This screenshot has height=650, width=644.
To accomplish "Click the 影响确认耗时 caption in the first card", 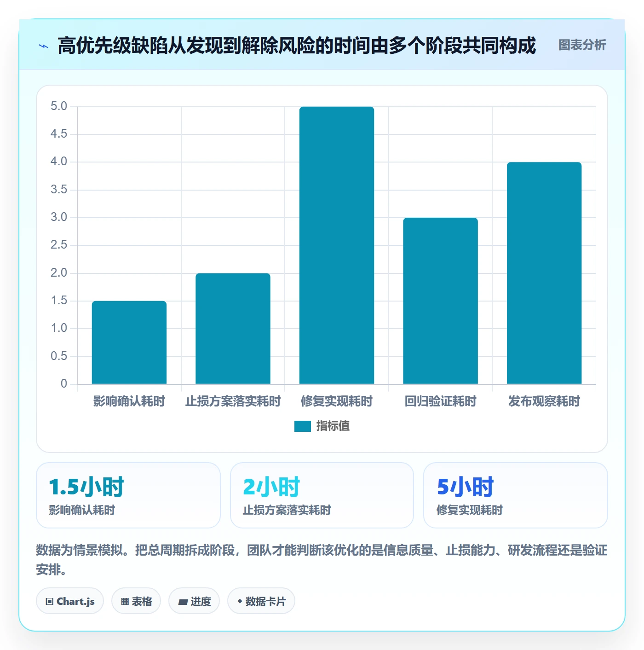I will [82, 510].
